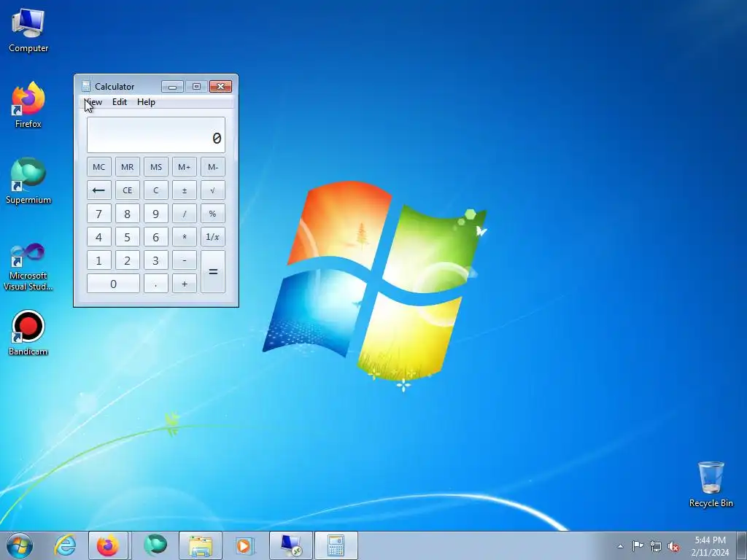Click the percent (%) key

(213, 214)
